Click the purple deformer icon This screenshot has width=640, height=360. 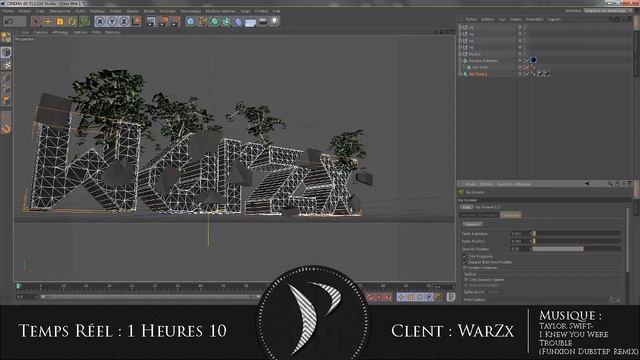[238, 21]
